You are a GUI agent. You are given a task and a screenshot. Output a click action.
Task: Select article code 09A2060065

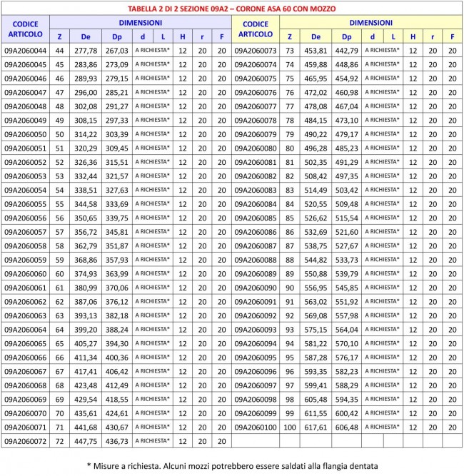(26, 344)
